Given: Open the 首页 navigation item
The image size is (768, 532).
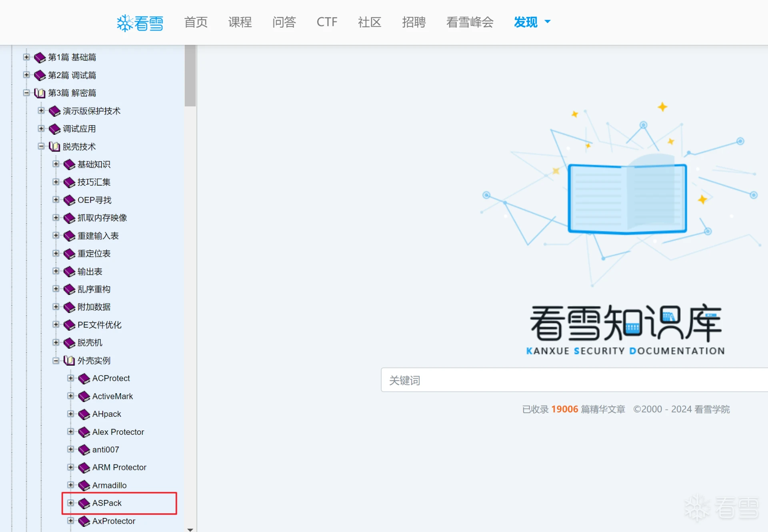Looking at the screenshot, I should pyautogui.click(x=196, y=22).
